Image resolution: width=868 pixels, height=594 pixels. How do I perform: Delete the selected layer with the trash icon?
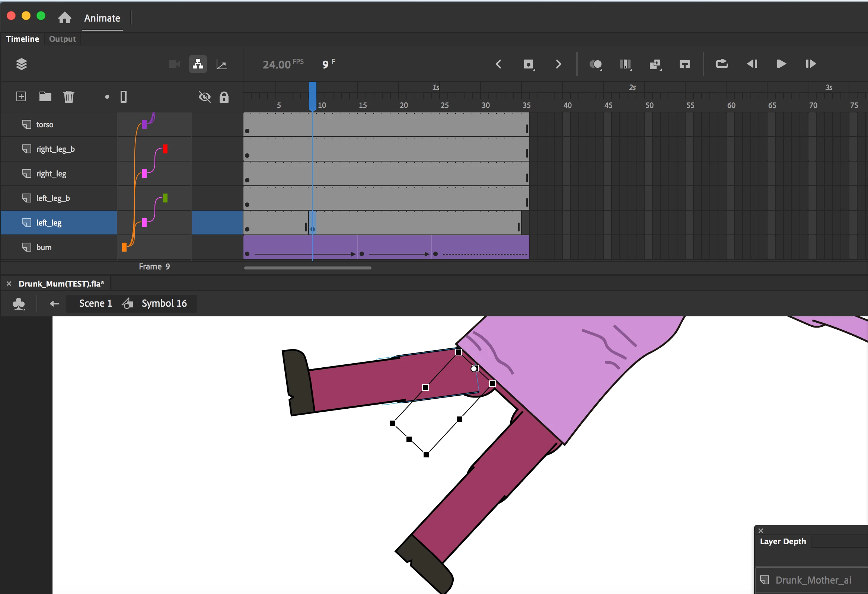[69, 97]
